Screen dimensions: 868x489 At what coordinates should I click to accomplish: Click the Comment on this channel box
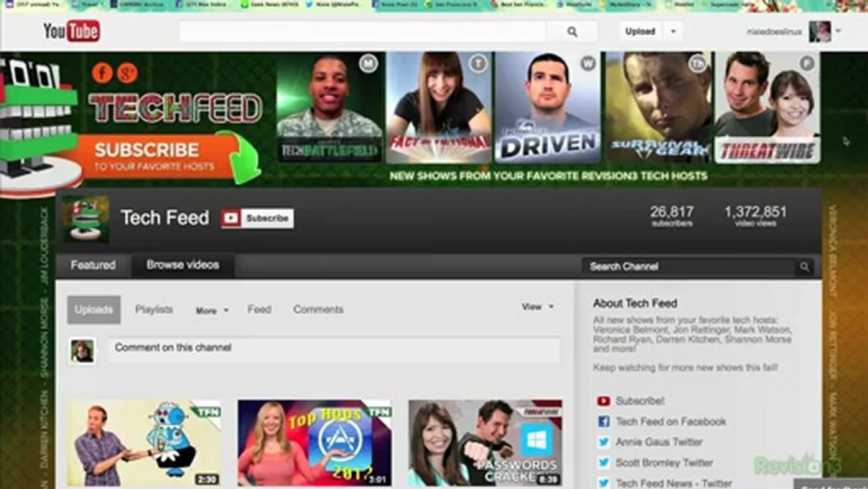pos(335,349)
